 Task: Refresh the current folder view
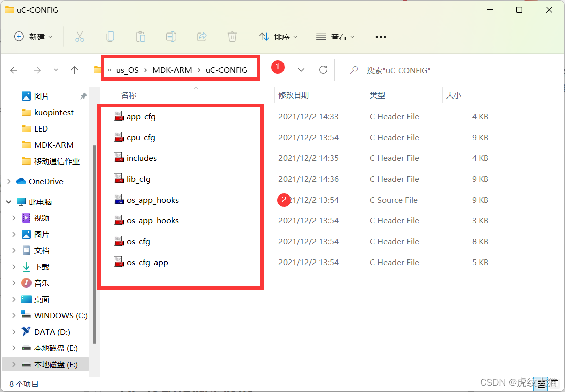click(x=323, y=70)
